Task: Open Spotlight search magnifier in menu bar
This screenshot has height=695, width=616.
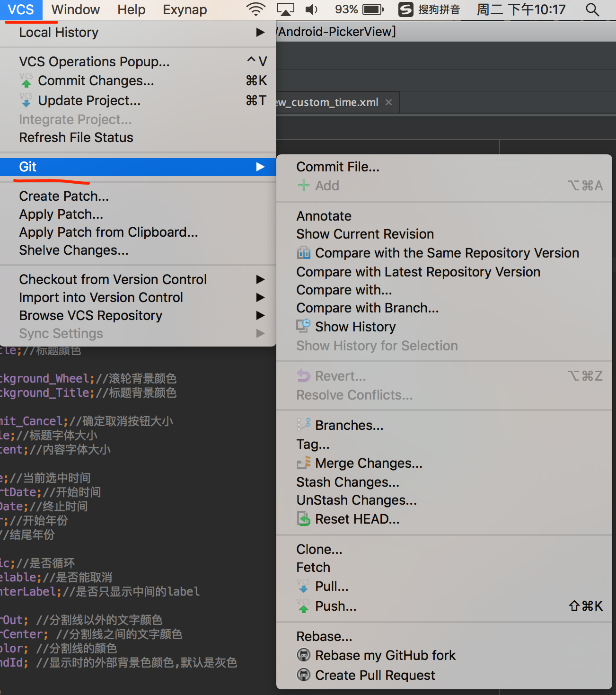Action: pyautogui.click(x=592, y=9)
